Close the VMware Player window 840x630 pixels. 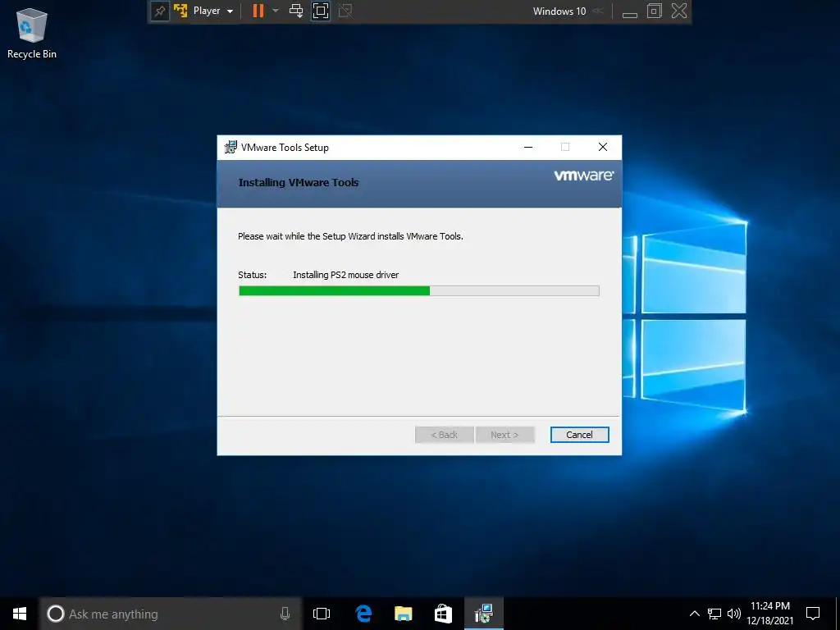click(678, 11)
